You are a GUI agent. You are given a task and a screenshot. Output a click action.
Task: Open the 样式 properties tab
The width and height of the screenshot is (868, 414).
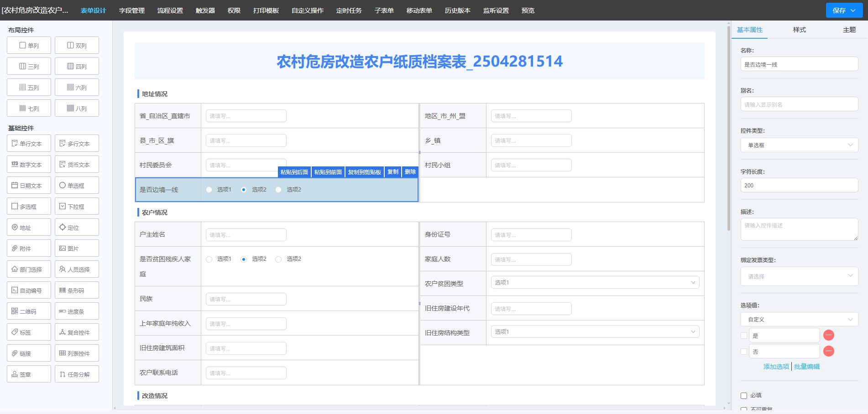pos(799,30)
